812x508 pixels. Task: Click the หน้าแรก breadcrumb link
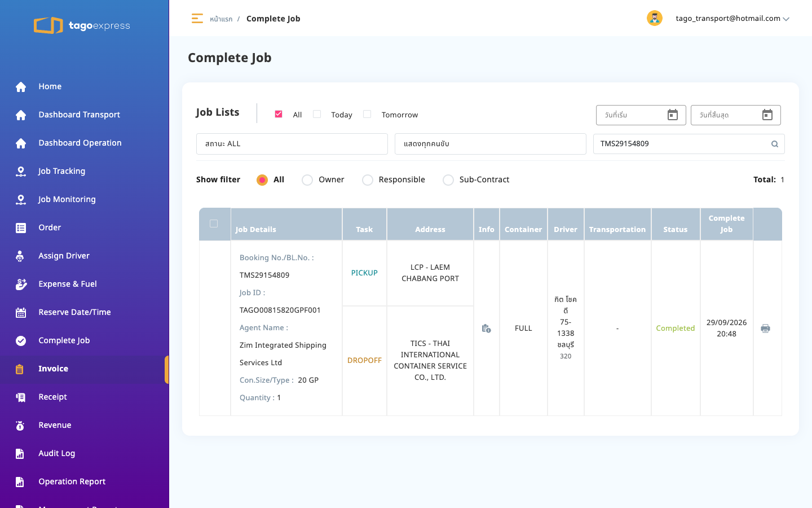221,19
